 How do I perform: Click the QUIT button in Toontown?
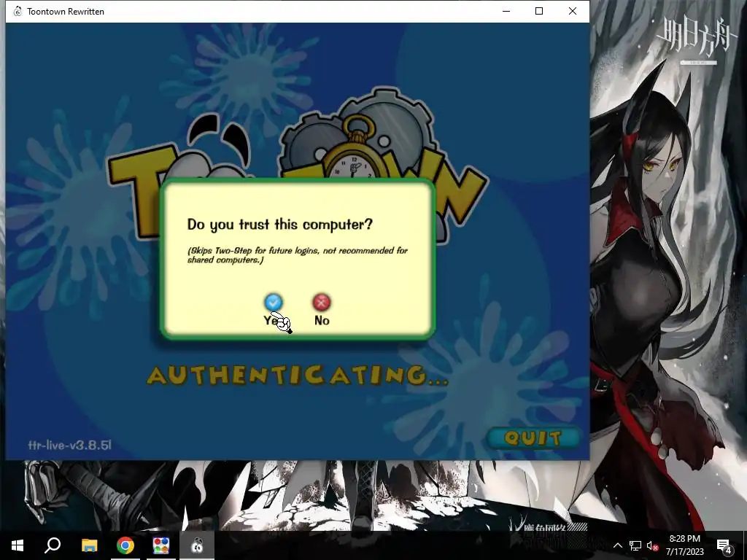(533, 438)
